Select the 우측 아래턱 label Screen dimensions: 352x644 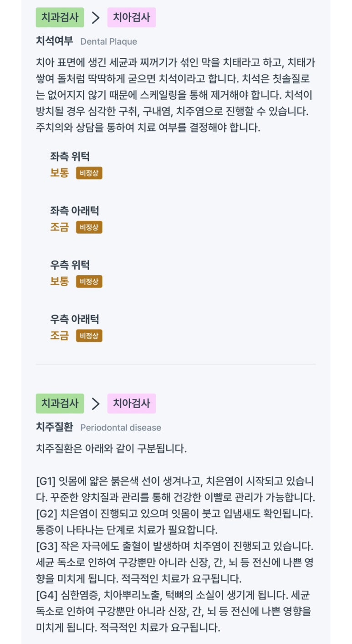[74, 319]
